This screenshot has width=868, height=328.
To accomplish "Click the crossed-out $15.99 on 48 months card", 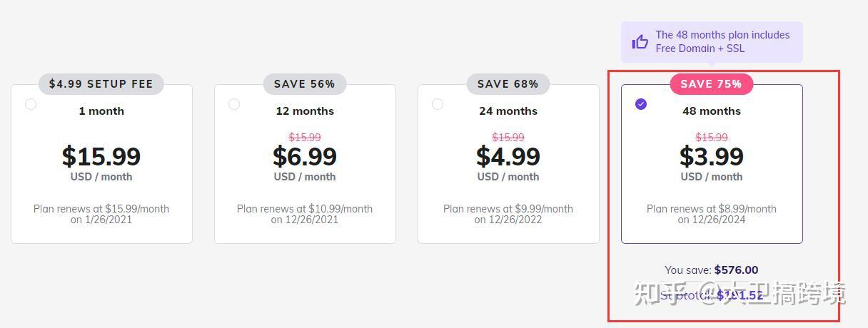I will pyautogui.click(x=712, y=137).
